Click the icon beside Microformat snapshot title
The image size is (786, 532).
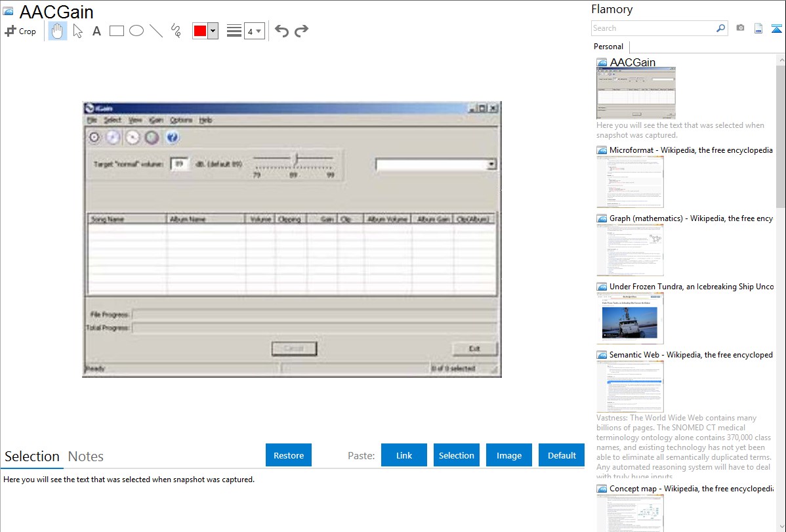[x=602, y=150]
